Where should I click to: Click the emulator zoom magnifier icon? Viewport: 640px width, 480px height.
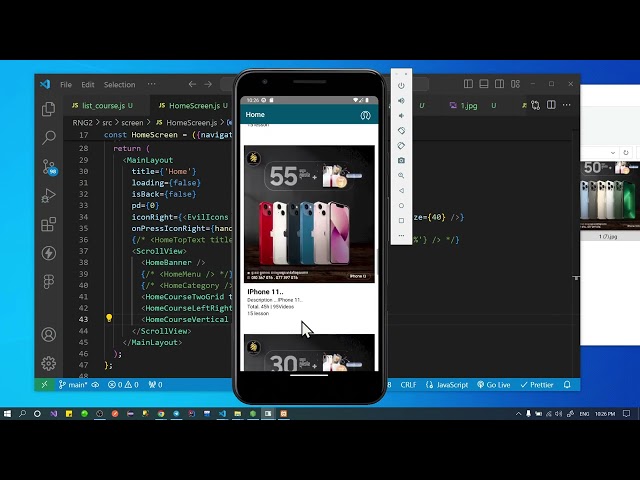click(x=401, y=176)
